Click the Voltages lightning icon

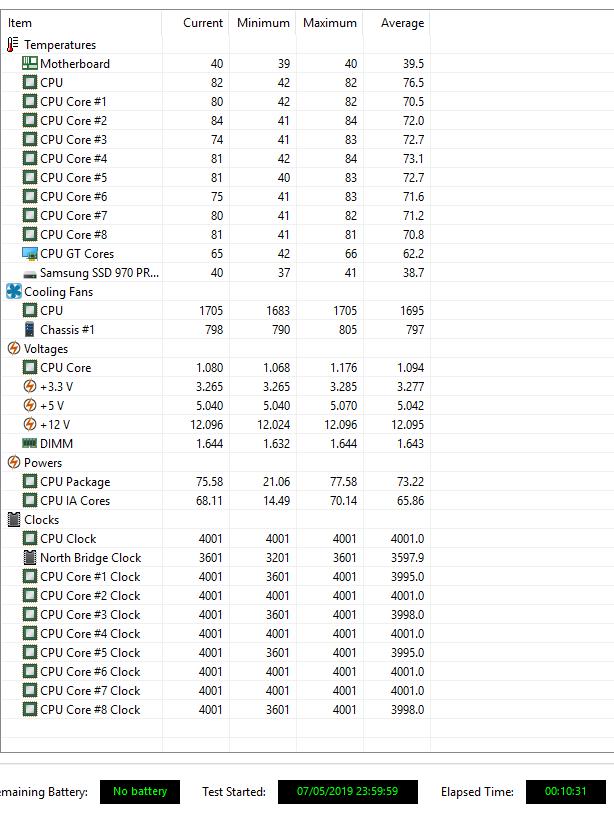tap(14, 348)
